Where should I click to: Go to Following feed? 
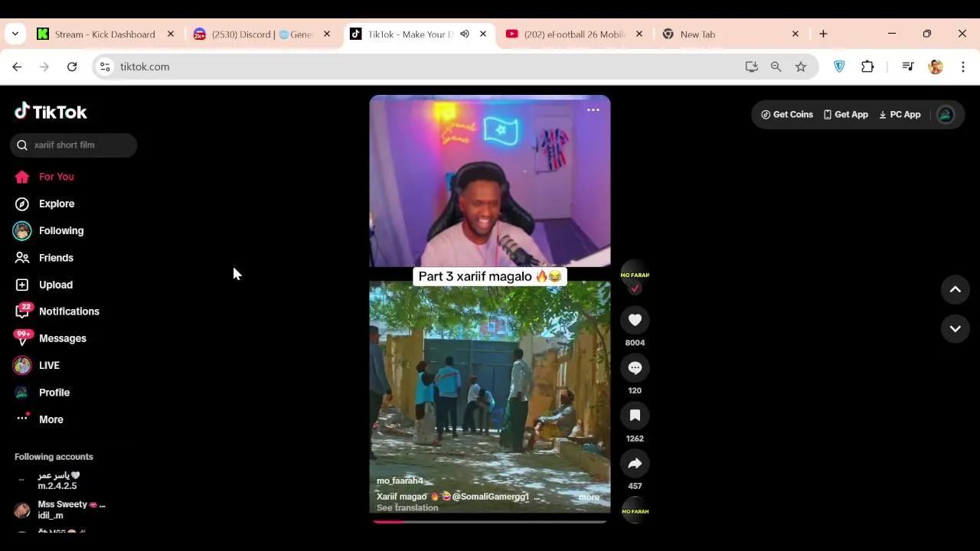[49, 230]
